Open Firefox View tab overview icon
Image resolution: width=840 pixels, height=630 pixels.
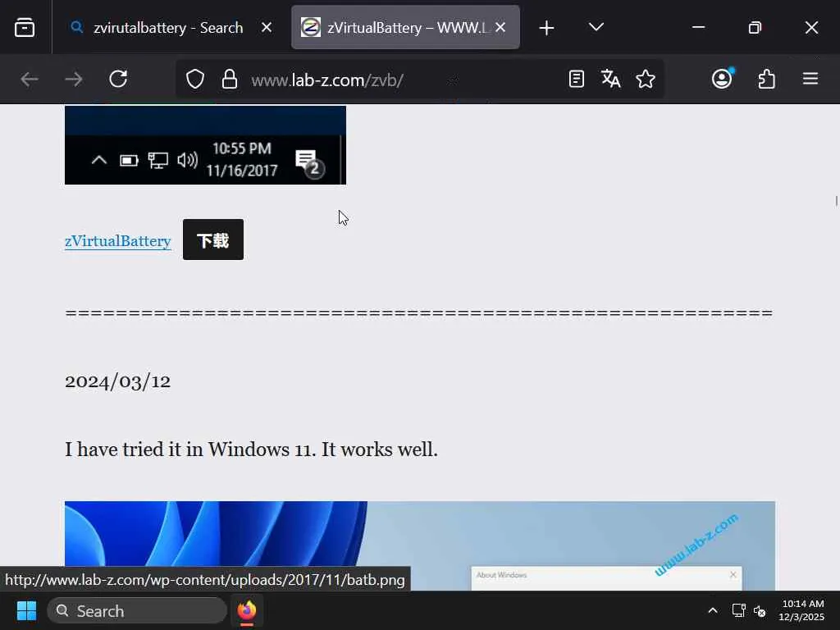25,27
